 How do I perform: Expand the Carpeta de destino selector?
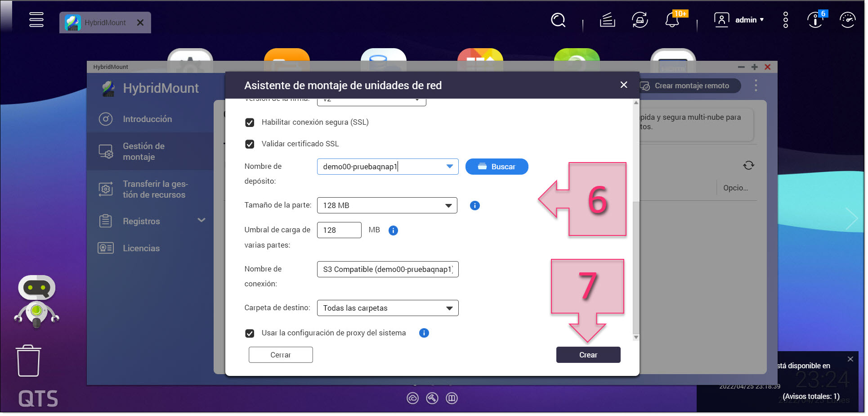pos(448,308)
